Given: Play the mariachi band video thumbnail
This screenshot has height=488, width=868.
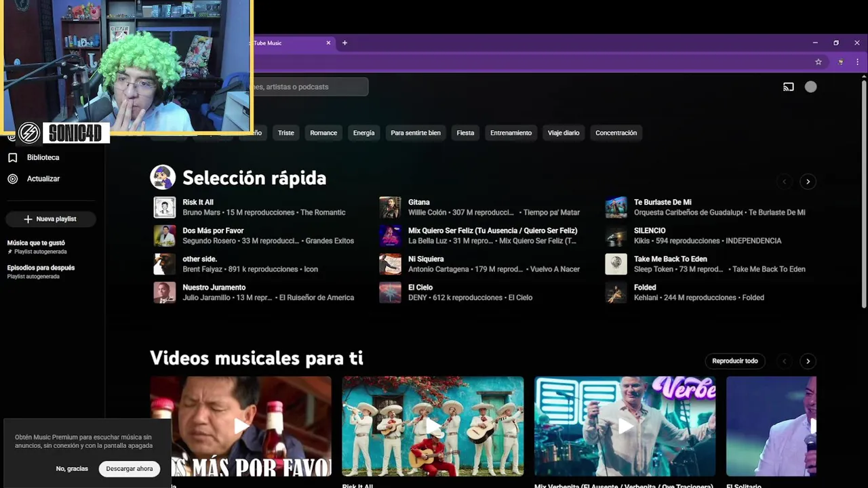Looking at the screenshot, I should coord(433,426).
